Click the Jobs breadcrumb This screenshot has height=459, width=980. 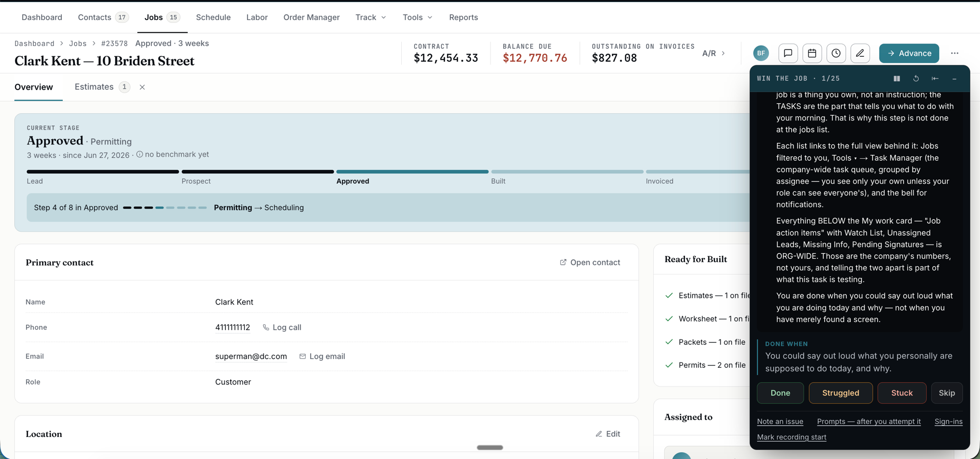point(78,44)
